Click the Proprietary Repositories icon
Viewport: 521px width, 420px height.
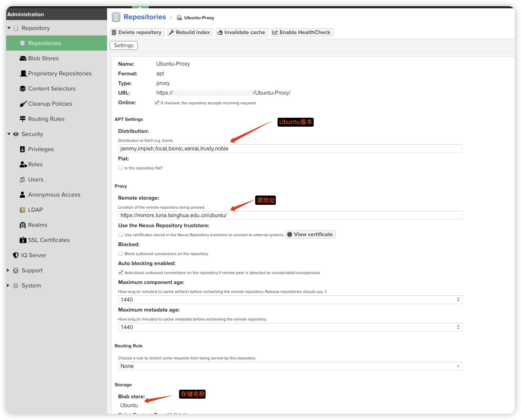[x=23, y=74]
